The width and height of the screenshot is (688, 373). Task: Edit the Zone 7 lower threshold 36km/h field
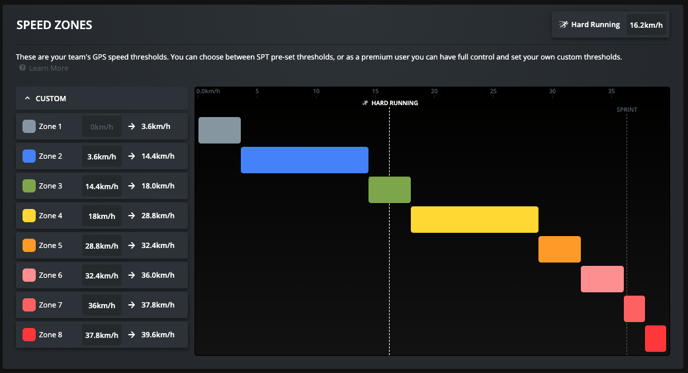tap(102, 305)
